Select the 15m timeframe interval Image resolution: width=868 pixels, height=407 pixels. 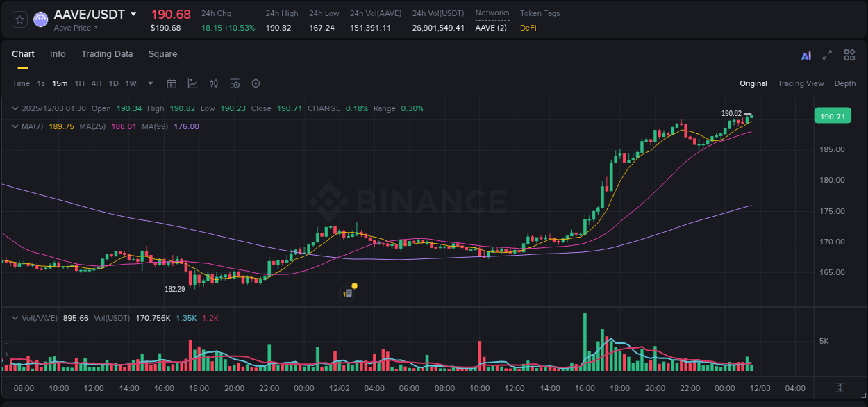point(60,83)
